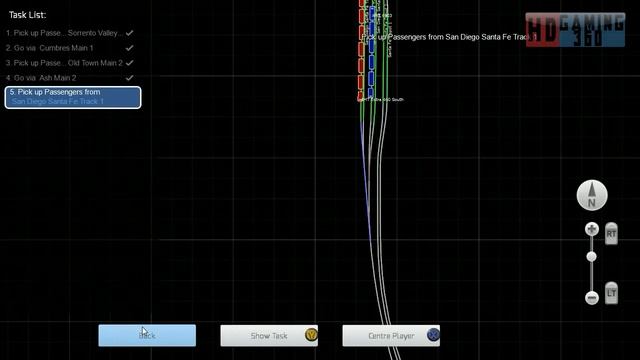Click the yellow Y button icon

coord(311,335)
